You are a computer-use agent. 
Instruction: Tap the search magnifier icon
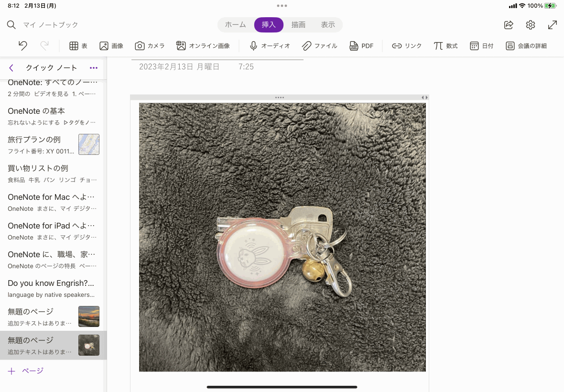11,25
